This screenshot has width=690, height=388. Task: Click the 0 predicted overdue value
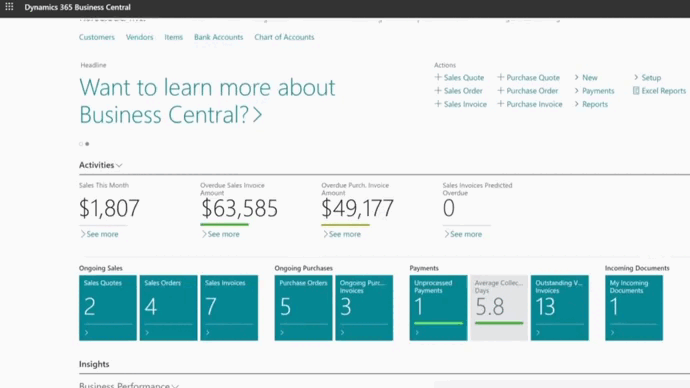coord(449,208)
